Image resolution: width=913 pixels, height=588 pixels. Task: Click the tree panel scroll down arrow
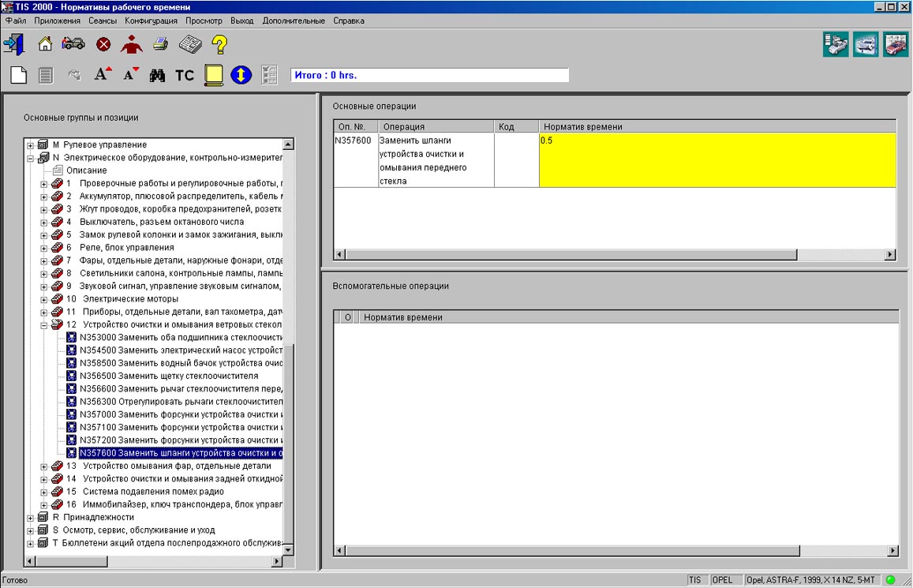pos(288,549)
